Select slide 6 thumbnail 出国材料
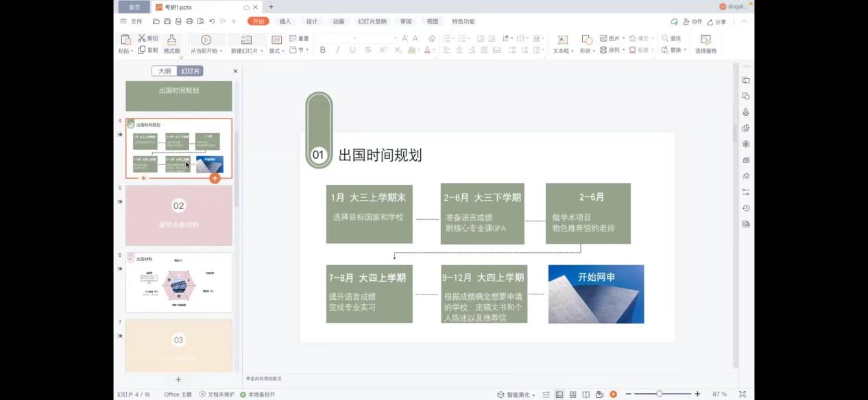 coord(179,282)
